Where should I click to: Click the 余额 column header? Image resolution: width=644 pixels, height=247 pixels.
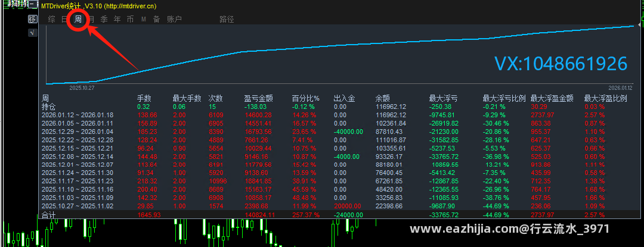tap(383, 98)
